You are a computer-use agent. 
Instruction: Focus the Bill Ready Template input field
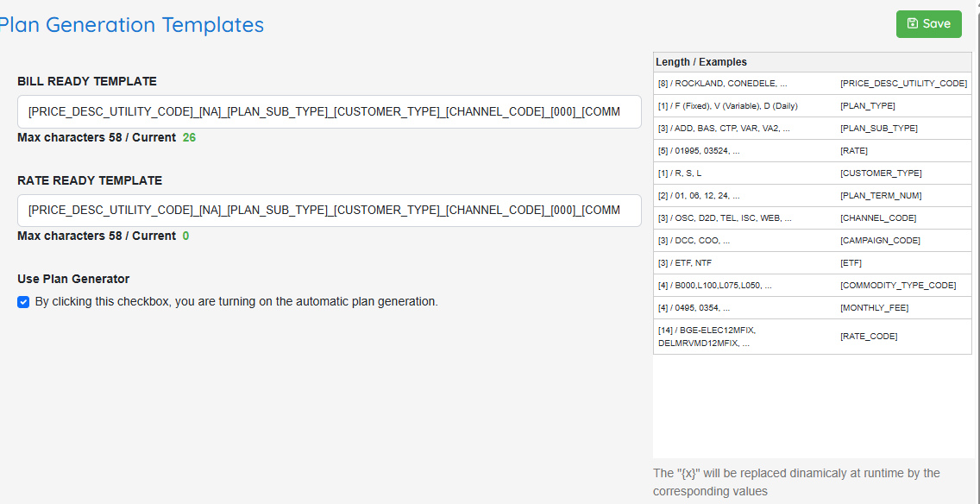point(330,112)
